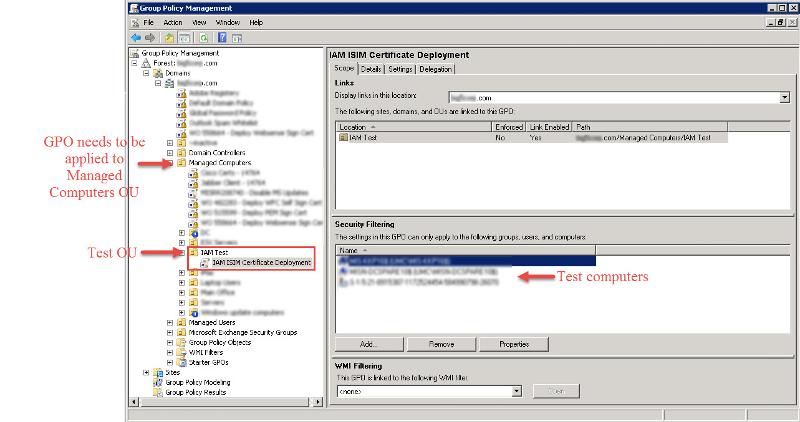800x422 pixels.
Task: Click the Domain Controllers OU folder icon
Action: point(182,153)
